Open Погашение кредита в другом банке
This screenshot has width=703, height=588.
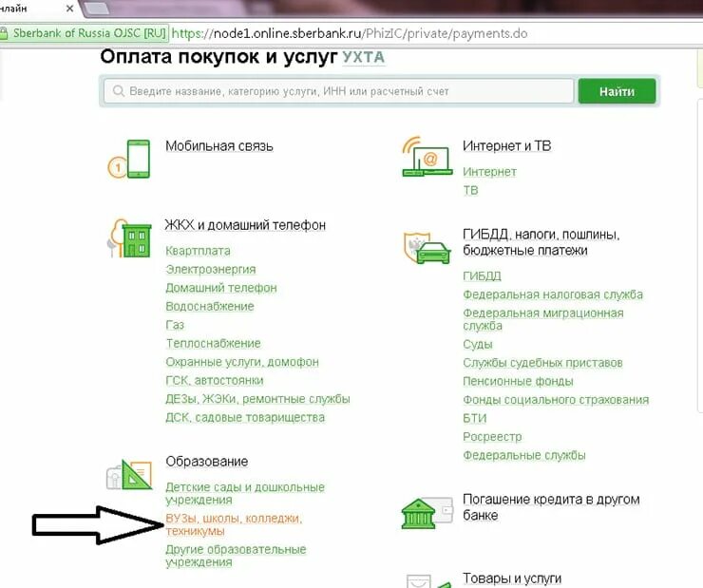551,507
